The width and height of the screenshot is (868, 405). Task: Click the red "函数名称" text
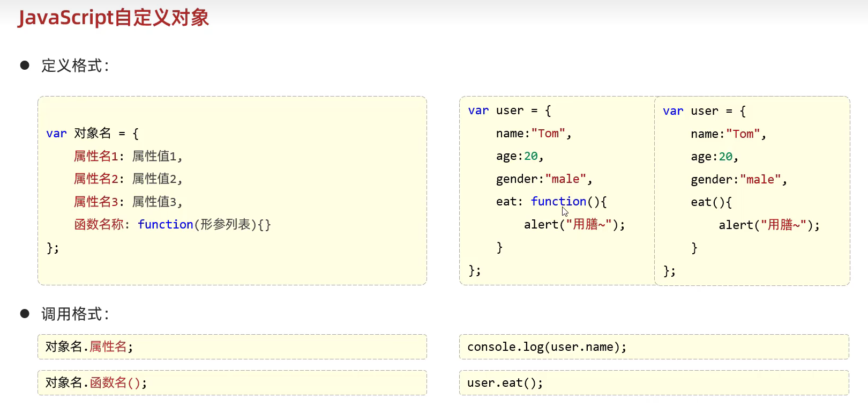(x=99, y=224)
